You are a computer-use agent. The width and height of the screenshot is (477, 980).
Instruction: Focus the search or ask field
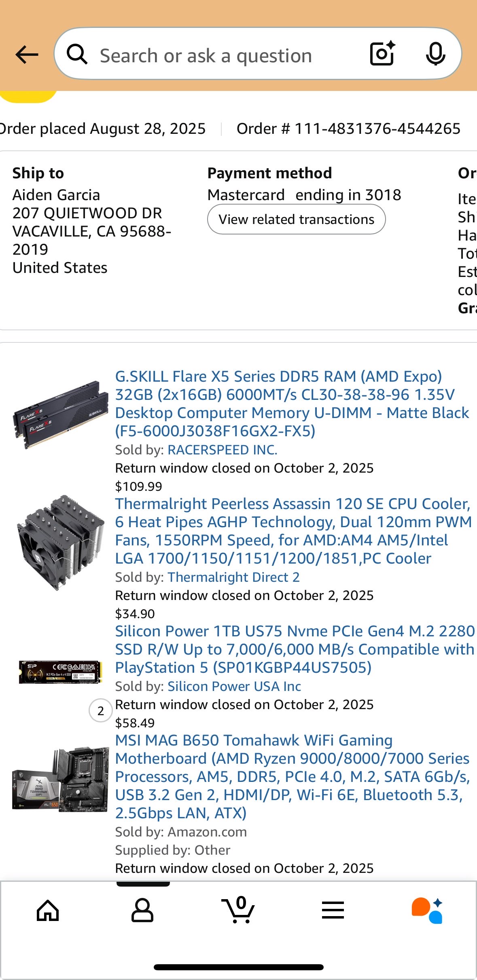tap(218, 55)
